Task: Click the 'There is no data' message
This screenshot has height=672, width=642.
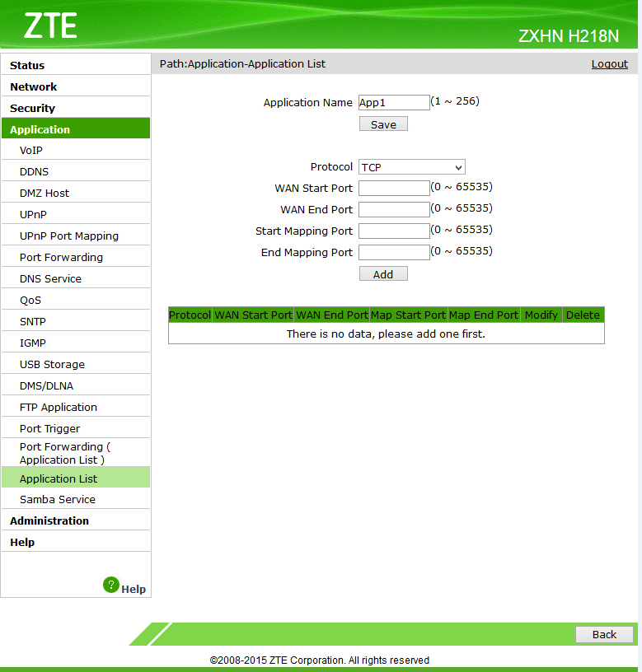Action: coord(386,334)
